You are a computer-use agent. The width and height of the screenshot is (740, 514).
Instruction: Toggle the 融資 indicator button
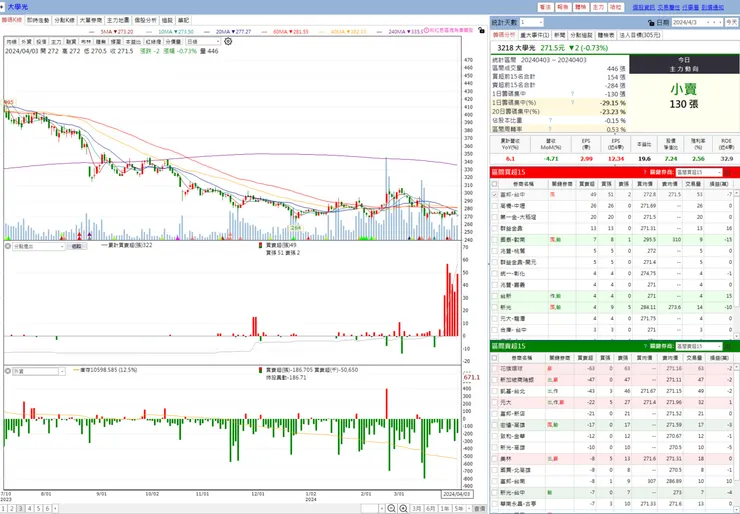point(71,42)
